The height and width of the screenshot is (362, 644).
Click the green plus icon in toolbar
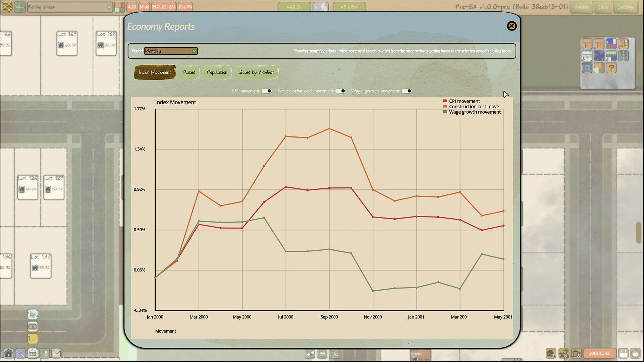[20, 7]
